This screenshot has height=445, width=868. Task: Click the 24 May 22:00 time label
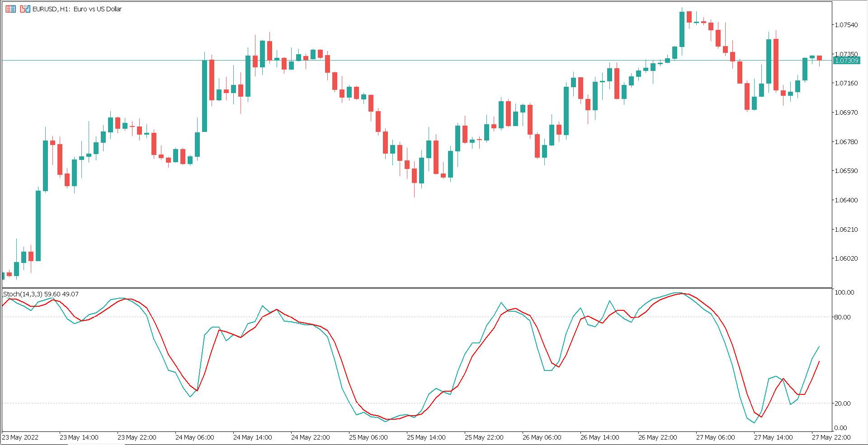311,437
